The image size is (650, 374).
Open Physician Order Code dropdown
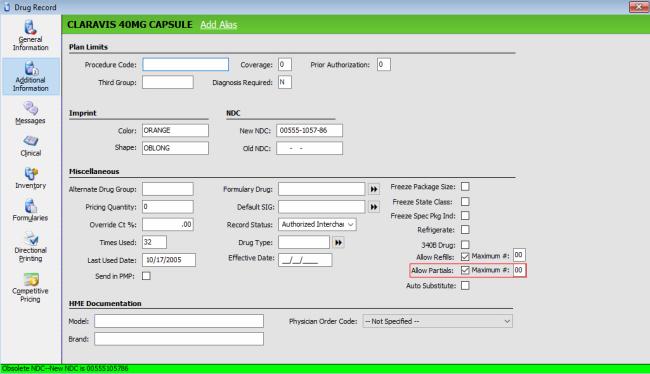click(437, 321)
